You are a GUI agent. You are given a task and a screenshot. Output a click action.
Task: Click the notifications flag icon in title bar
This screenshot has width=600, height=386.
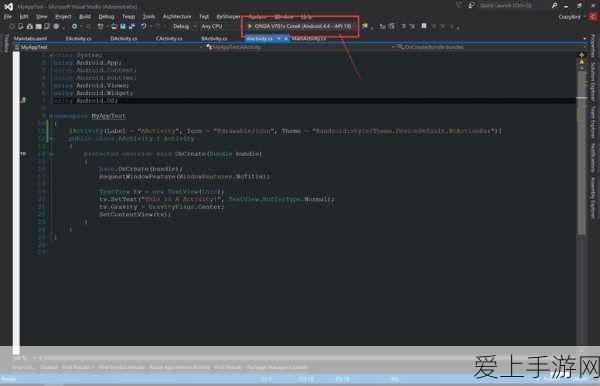click(458, 5)
